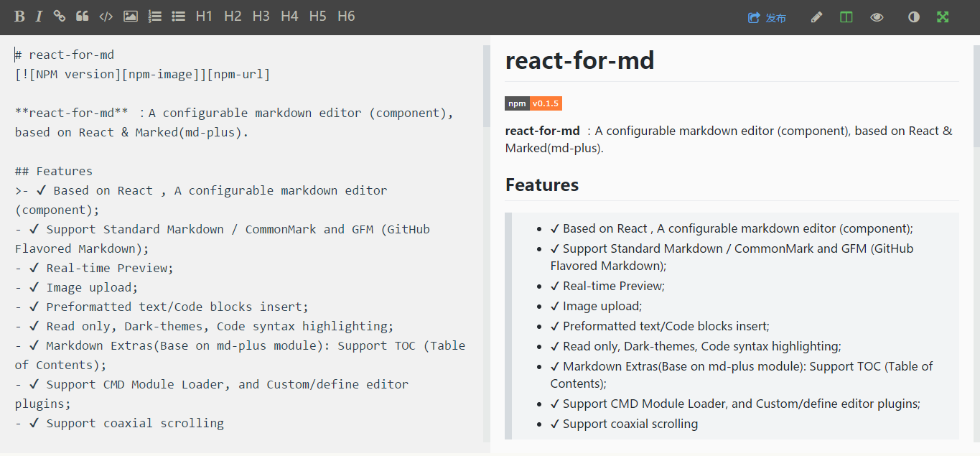Click '✓ Support coaxial scrolling' in preview
The height and width of the screenshot is (456, 980).
click(x=624, y=424)
